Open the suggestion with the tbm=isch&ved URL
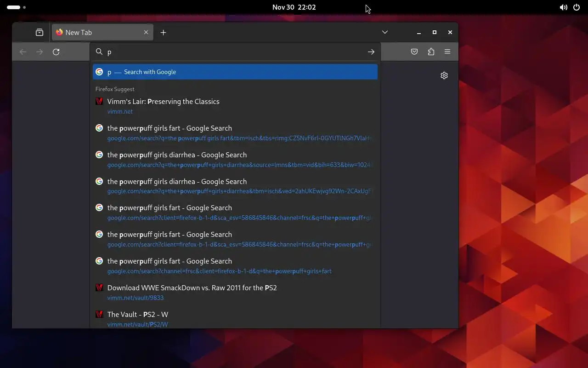This screenshot has height=368, width=588. click(x=235, y=186)
